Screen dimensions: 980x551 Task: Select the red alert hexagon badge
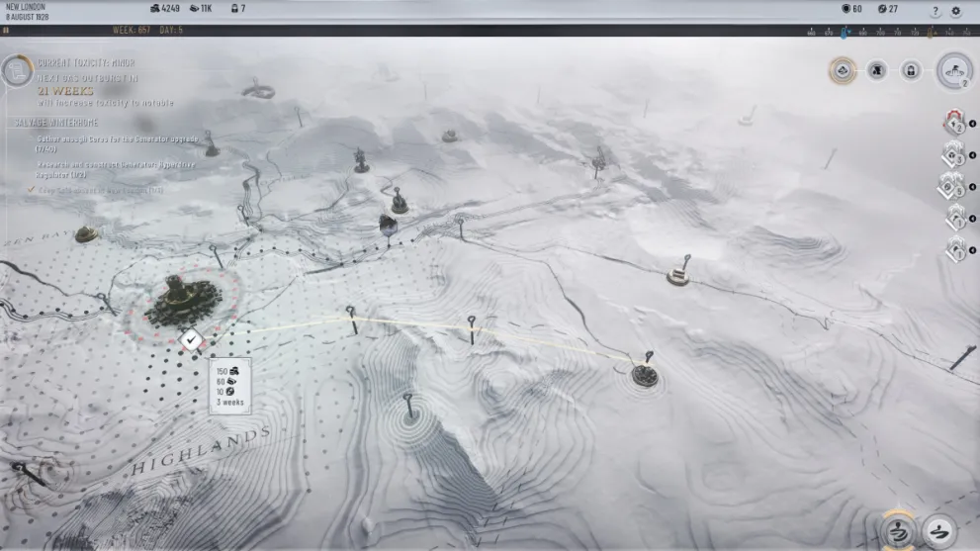(955, 123)
